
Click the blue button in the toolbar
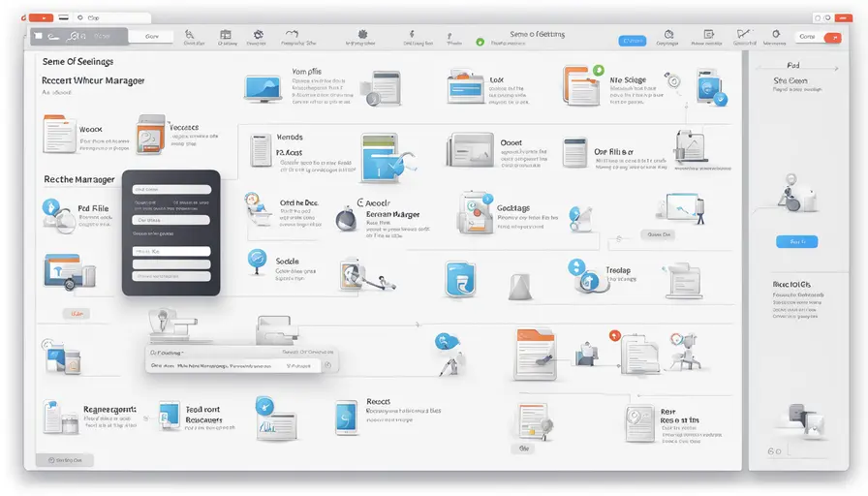pyautogui.click(x=632, y=41)
